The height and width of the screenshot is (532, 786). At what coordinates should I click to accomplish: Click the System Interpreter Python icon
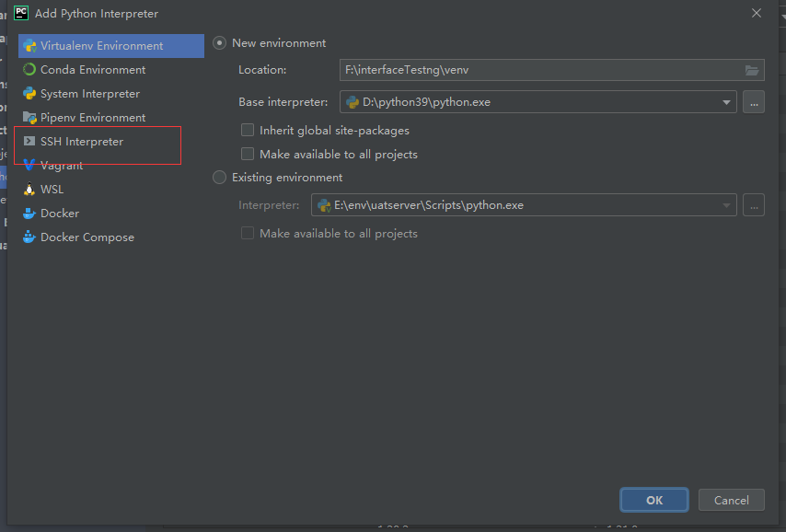tap(29, 94)
